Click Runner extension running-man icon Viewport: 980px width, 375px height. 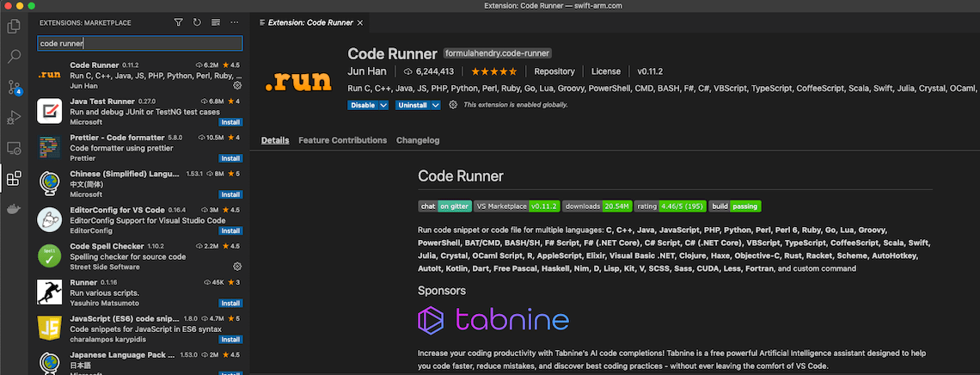[49, 292]
